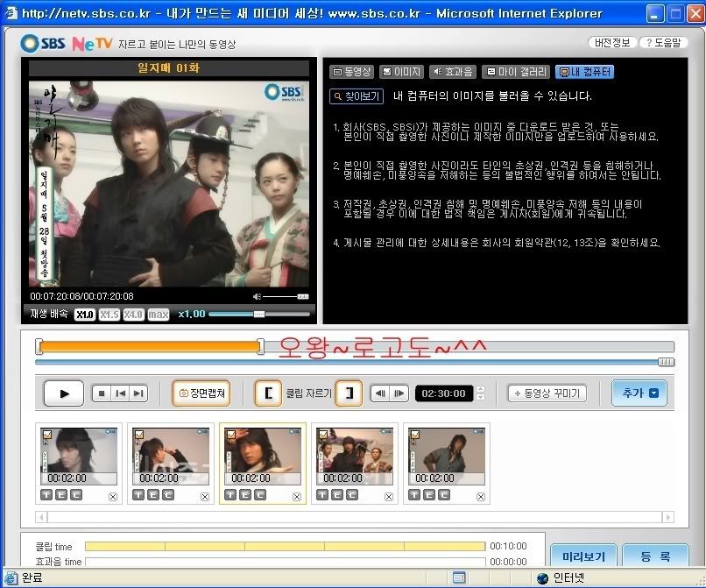Viewport: 706px width, 588px height.
Task: Increase the 02:30:00 time with the up arrow
Action: (480, 389)
